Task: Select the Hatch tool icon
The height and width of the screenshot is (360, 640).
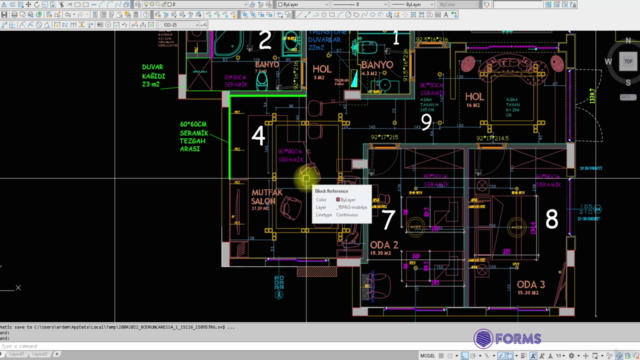Action: [413, 15]
